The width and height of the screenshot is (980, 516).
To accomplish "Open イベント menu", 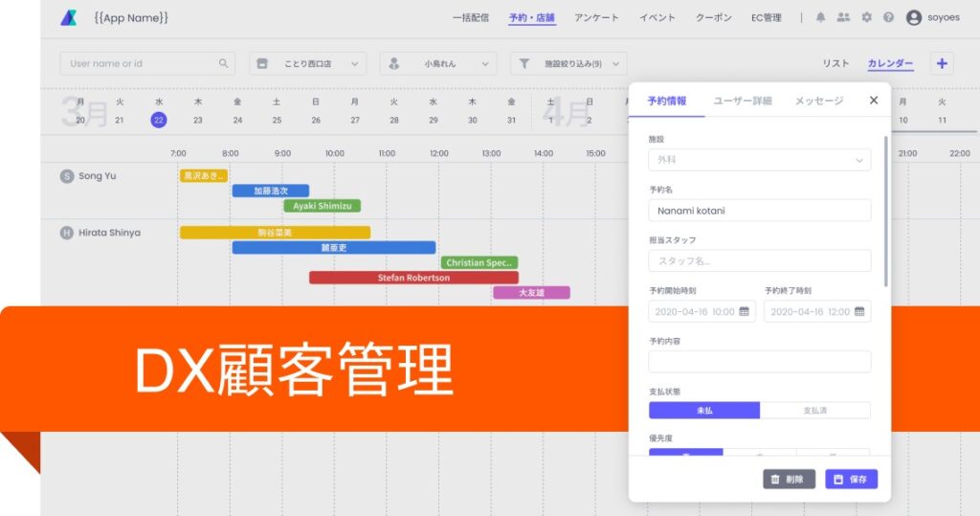I will tap(657, 17).
